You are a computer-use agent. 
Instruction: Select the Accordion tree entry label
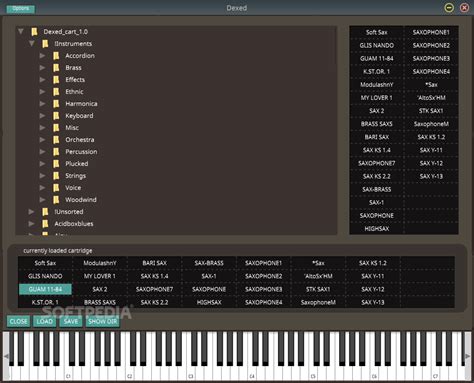(80, 56)
